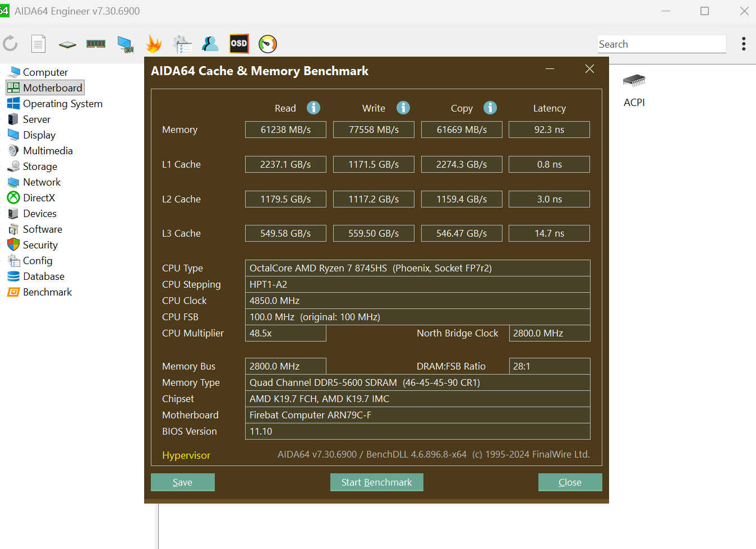Select Motherboard in the sidebar tree
Viewport: 756px width, 549px height.
[x=52, y=88]
